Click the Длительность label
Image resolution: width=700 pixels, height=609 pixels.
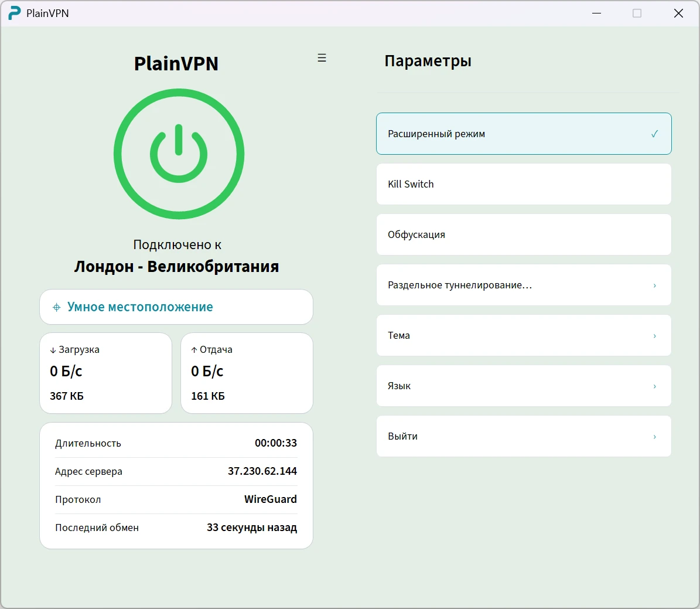point(88,443)
